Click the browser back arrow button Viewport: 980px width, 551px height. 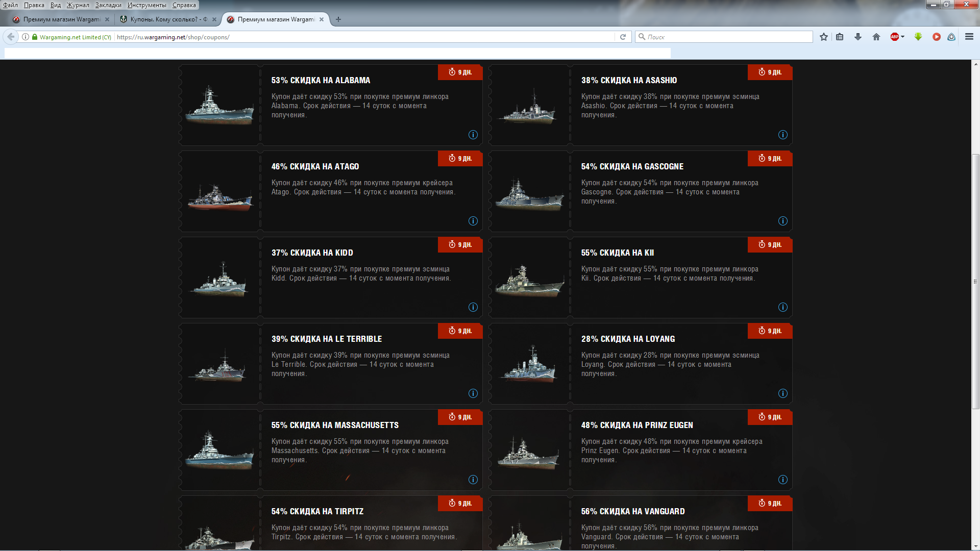coord(11,37)
